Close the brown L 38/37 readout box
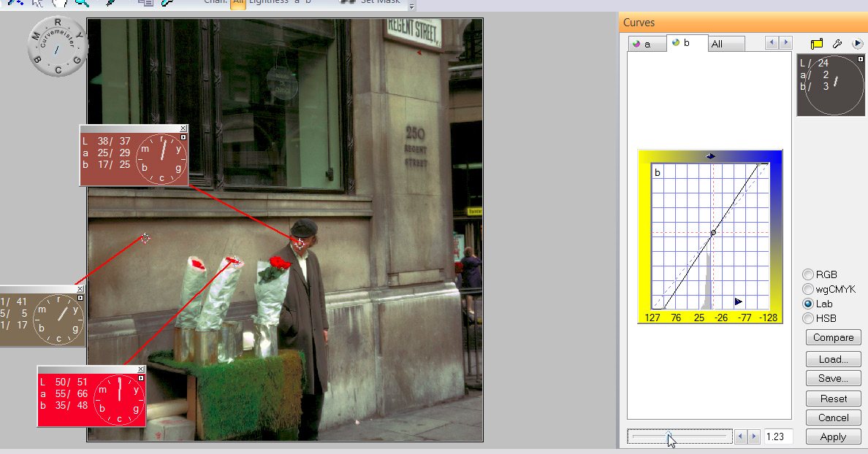 (183, 128)
